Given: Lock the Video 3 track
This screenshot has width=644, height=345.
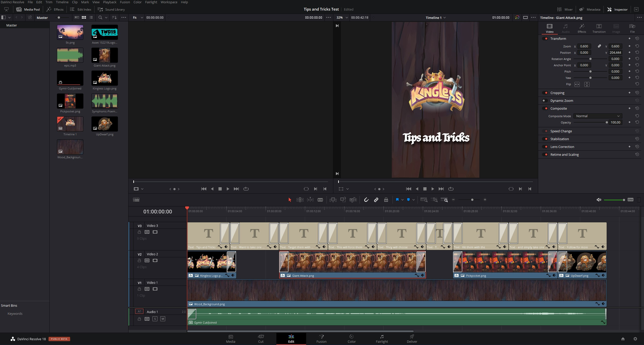Looking at the screenshot, I should [x=139, y=232].
